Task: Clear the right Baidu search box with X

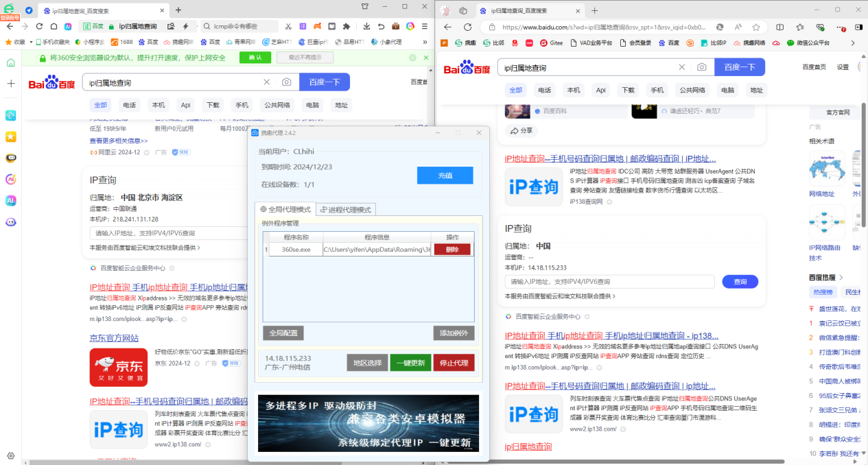Action: coord(682,67)
